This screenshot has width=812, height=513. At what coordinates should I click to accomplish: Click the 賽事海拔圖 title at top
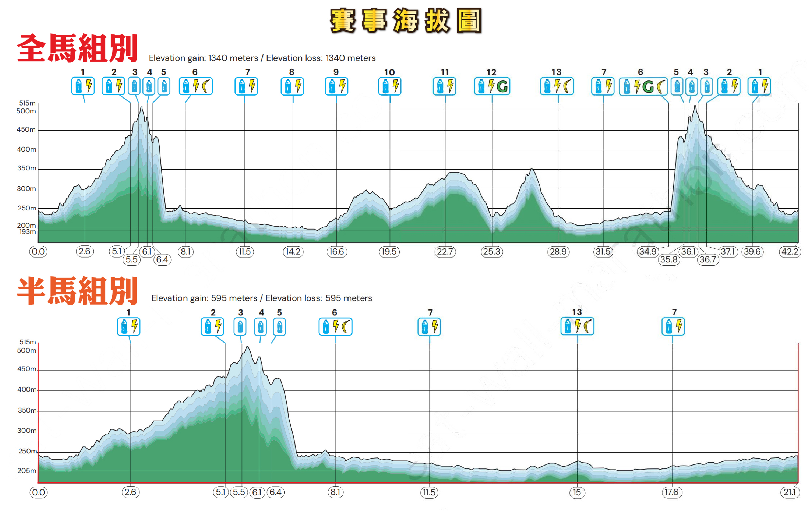(x=406, y=20)
